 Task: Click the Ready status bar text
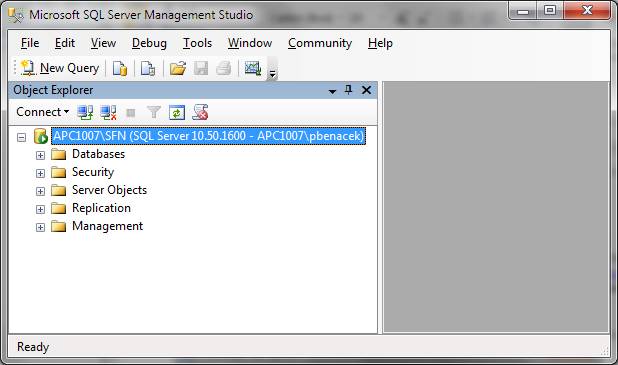point(33,347)
